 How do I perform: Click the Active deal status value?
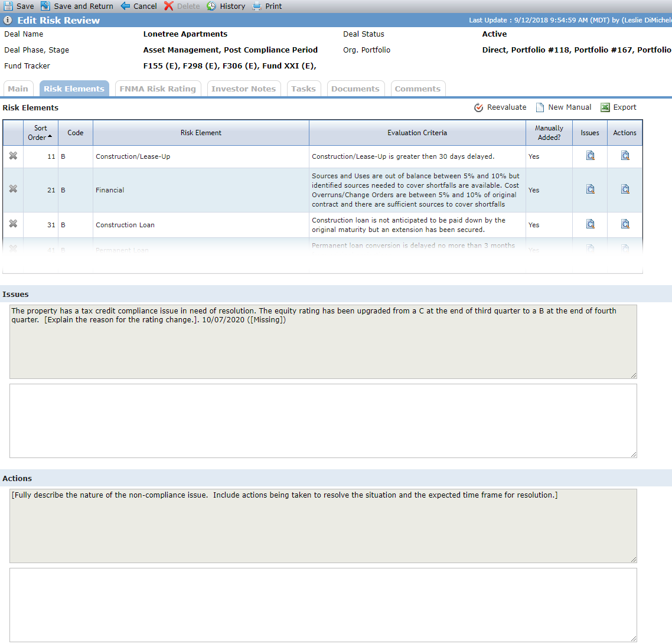[494, 34]
